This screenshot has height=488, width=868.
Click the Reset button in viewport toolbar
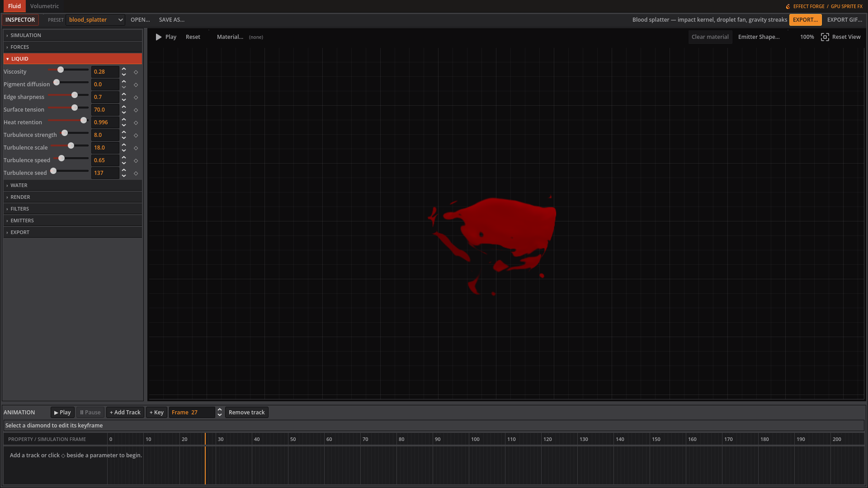click(x=193, y=37)
